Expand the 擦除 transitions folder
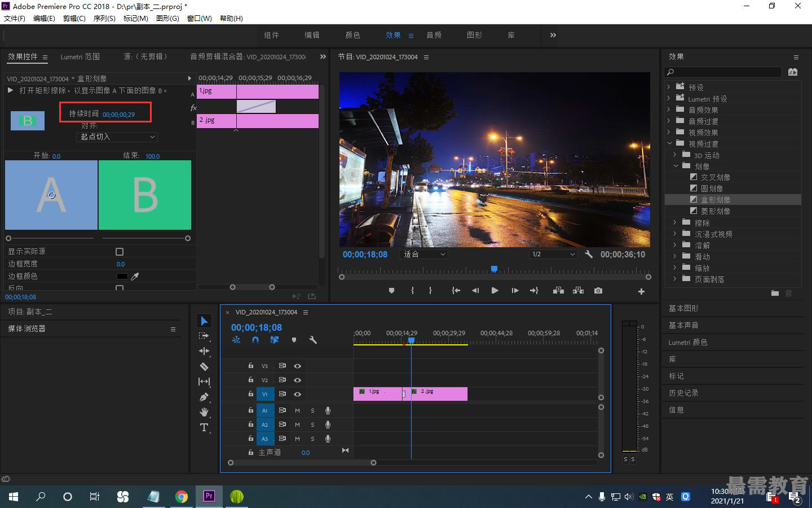 point(675,222)
